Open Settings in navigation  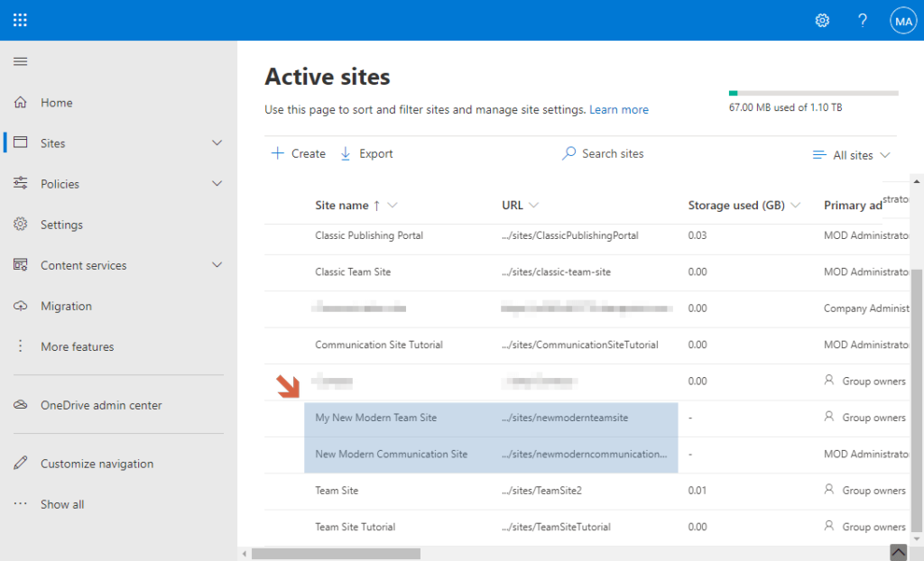(x=61, y=225)
